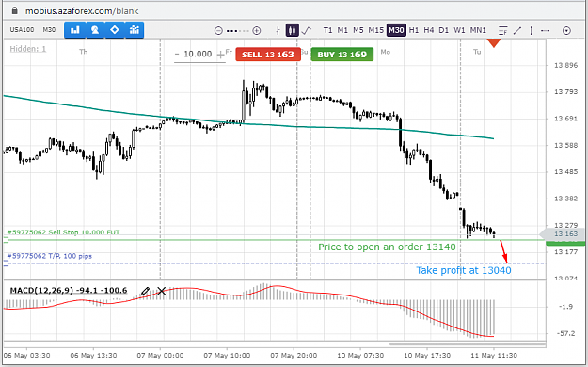588x367 pixels.
Task: Click the current price tag 13 163
Action: pos(562,234)
